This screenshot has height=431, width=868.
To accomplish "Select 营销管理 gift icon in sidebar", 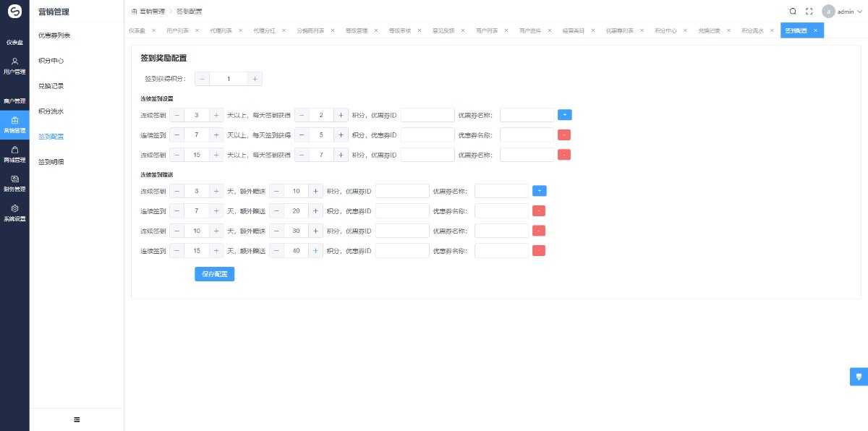I will 14,120.
